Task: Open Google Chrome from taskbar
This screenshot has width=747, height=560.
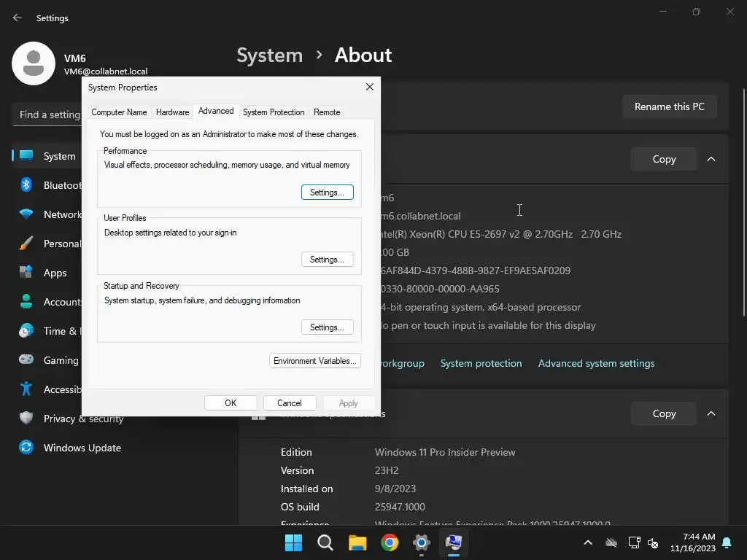Action: click(x=390, y=542)
